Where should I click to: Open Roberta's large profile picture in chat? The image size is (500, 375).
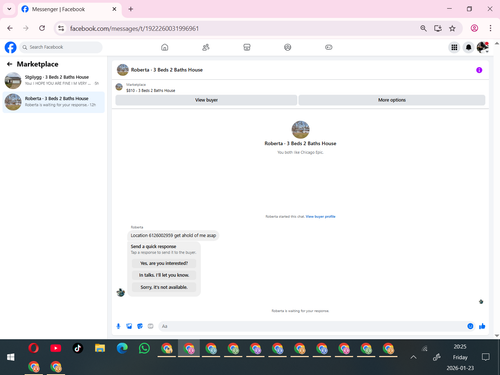coord(300,130)
